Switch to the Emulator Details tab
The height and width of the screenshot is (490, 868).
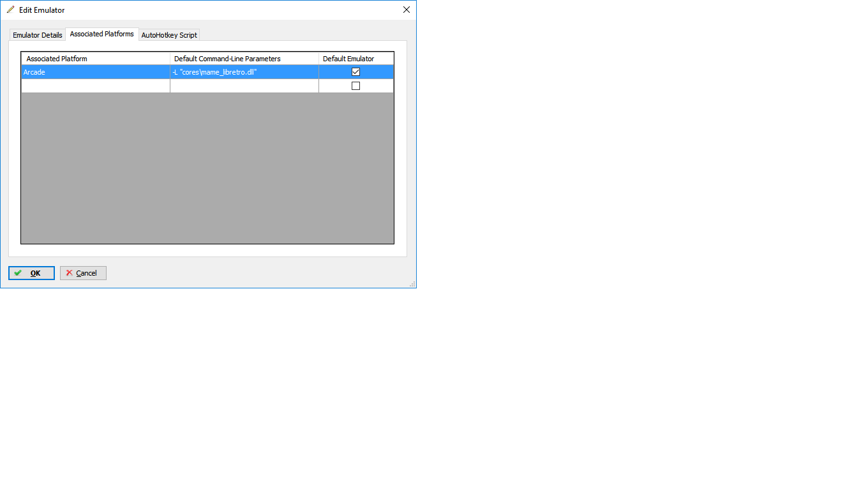point(38,35)
